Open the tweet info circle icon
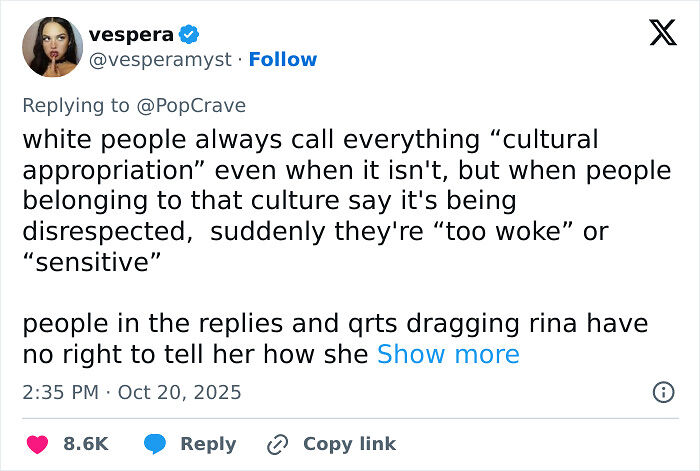 pos(662,392)
